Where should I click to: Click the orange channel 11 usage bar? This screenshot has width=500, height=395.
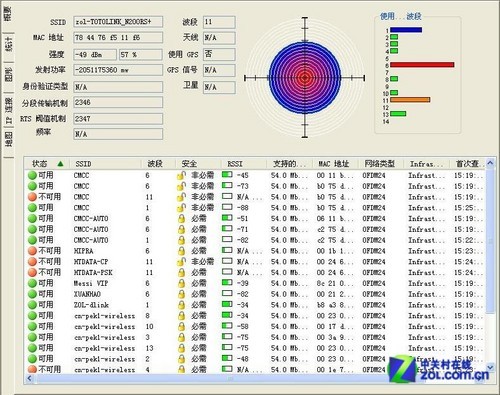410,100
